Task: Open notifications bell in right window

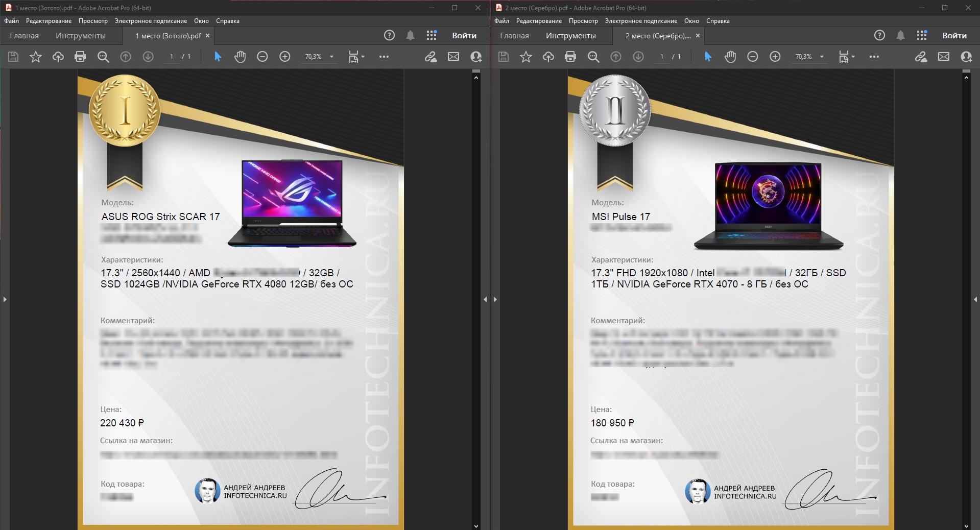Action: [900, 35]
